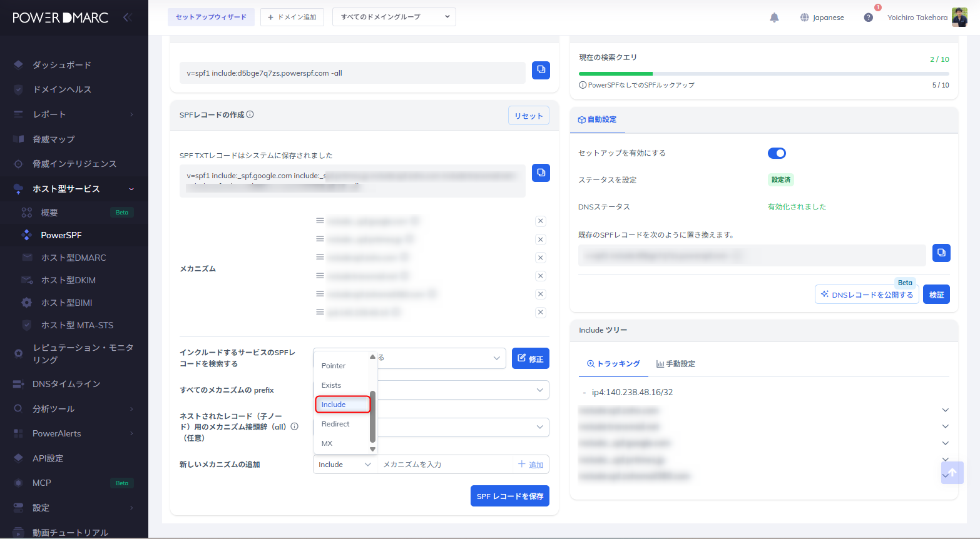Choose Redirect in the mechanism list
Image resolution: width=980 pixels, height=539 pixels.
pos(342,424)
